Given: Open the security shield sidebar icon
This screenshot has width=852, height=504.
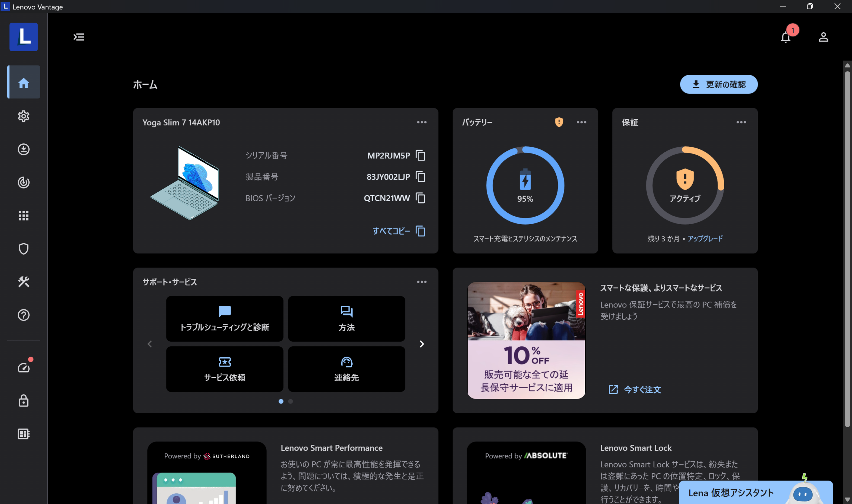Looking at the screenshot, I should [x=23, y=249].
